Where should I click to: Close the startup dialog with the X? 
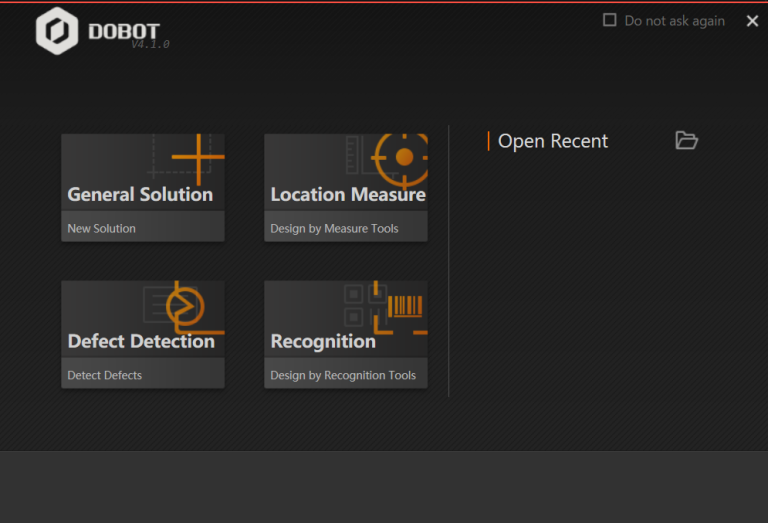752,21
